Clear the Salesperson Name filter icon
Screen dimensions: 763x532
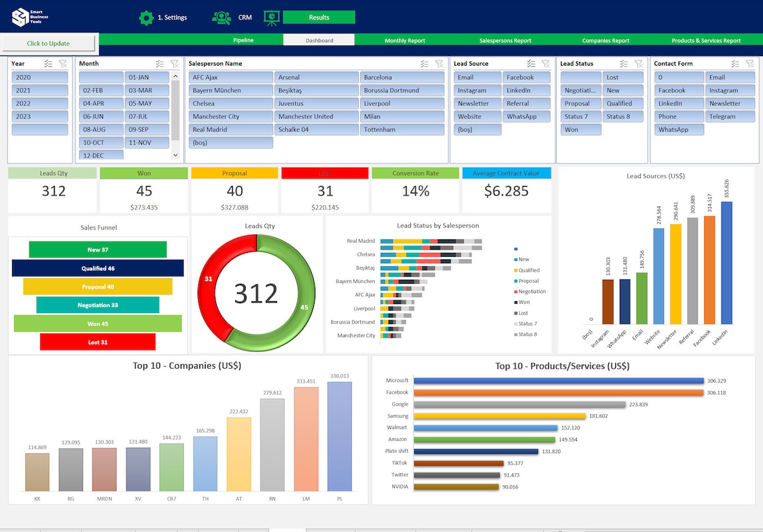tap(440, 63)
